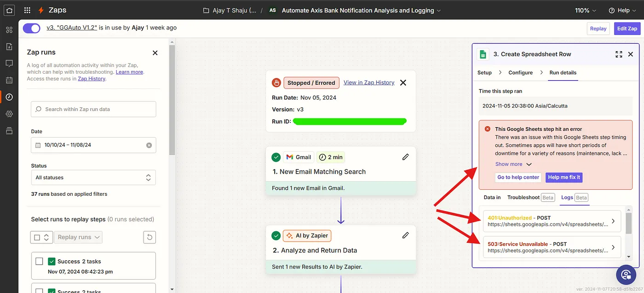Edit step 1 with the pencil icon
The image size is (644, 293).
coord(405,157)
